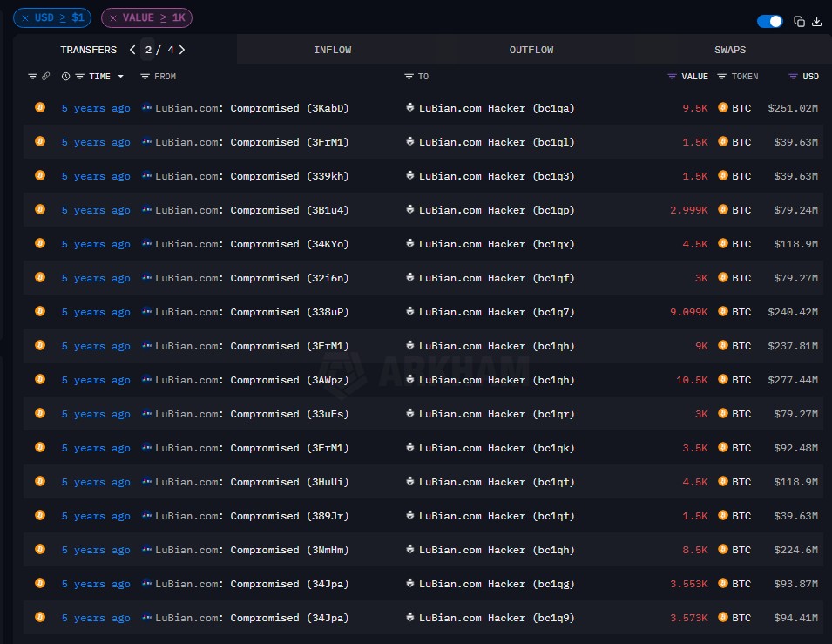
Task: Go to next transfers page
Action: 181,50
